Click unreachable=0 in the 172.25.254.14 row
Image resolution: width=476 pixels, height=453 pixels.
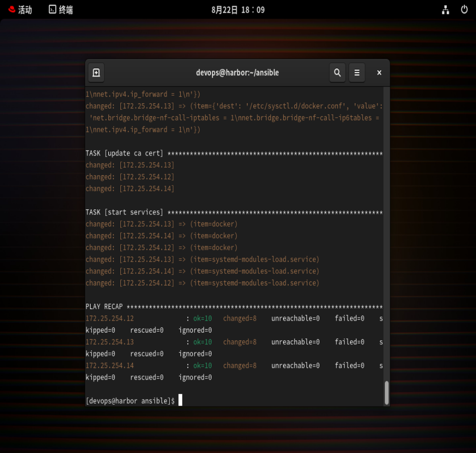click(295, 365)
